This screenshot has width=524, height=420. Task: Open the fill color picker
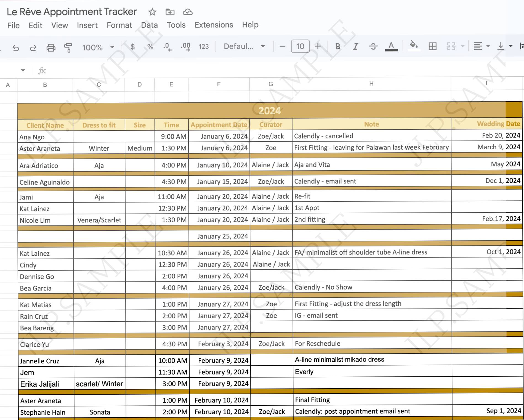tap(413, 46)
